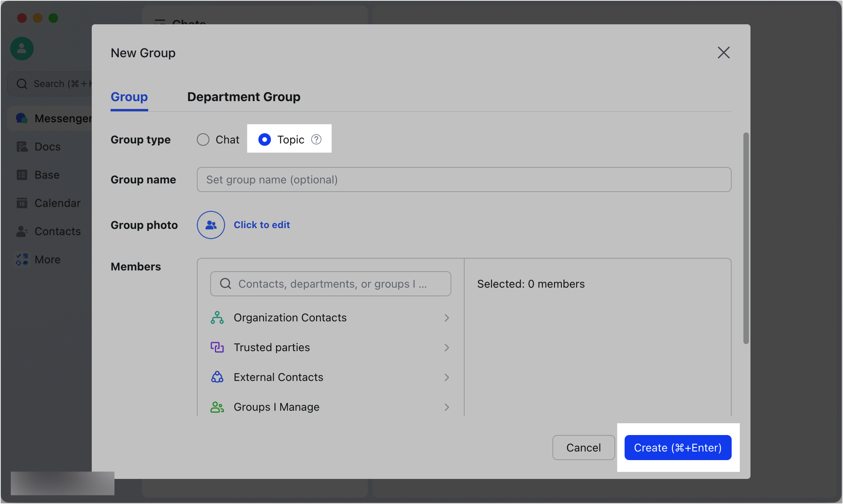Screen dimensions: 843x504
Task: Click the Groups I Manage icon
Action: tap(217, 407)
